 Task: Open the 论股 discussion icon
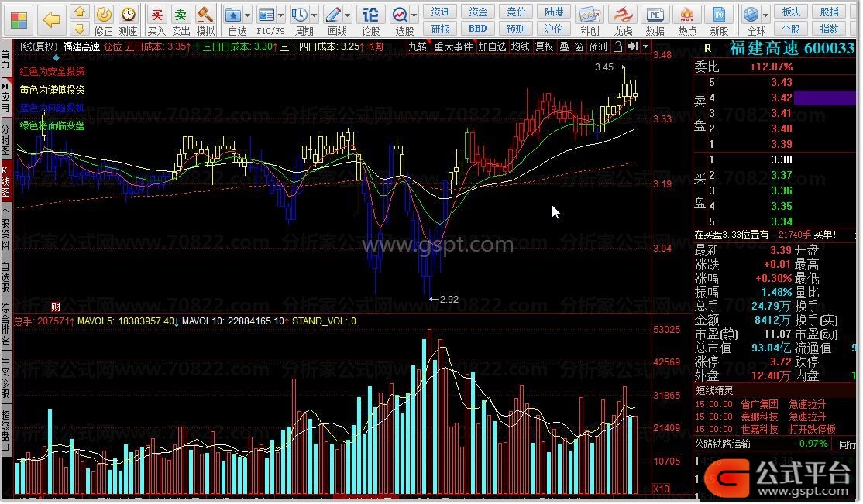click(371, 15)
